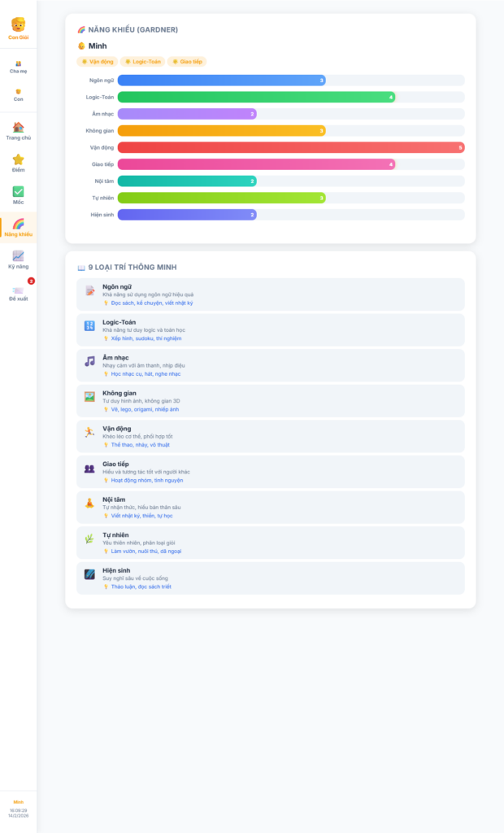Select the Không gian intelligence card
The image size is (504, 833).
(270, 401)
